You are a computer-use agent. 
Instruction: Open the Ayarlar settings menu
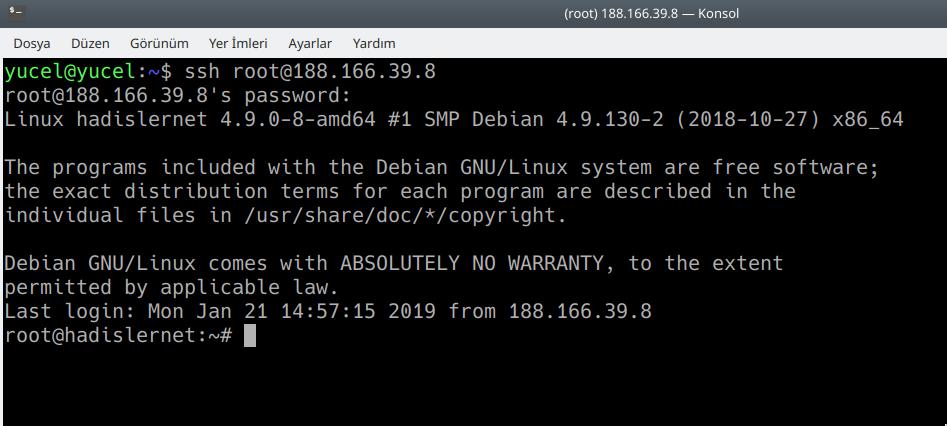pyautogui.click(x=310, y=43)
